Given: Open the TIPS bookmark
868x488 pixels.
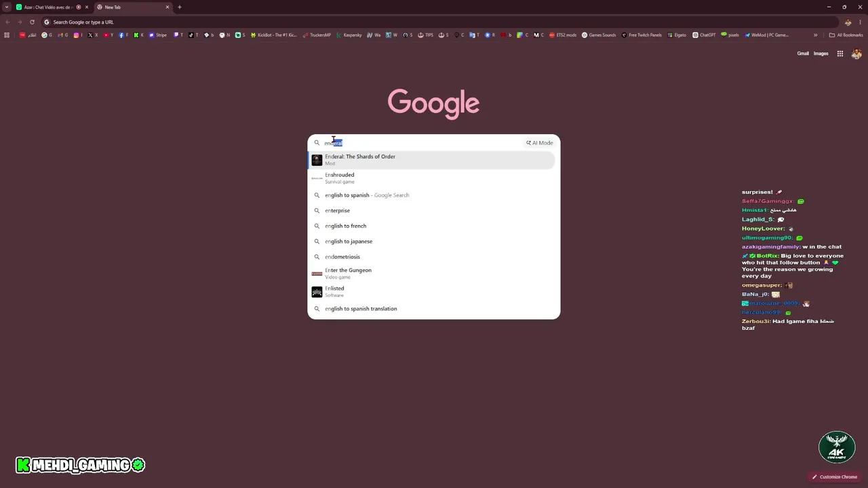Looking at the screenshot, I should [x=426, y=35].
